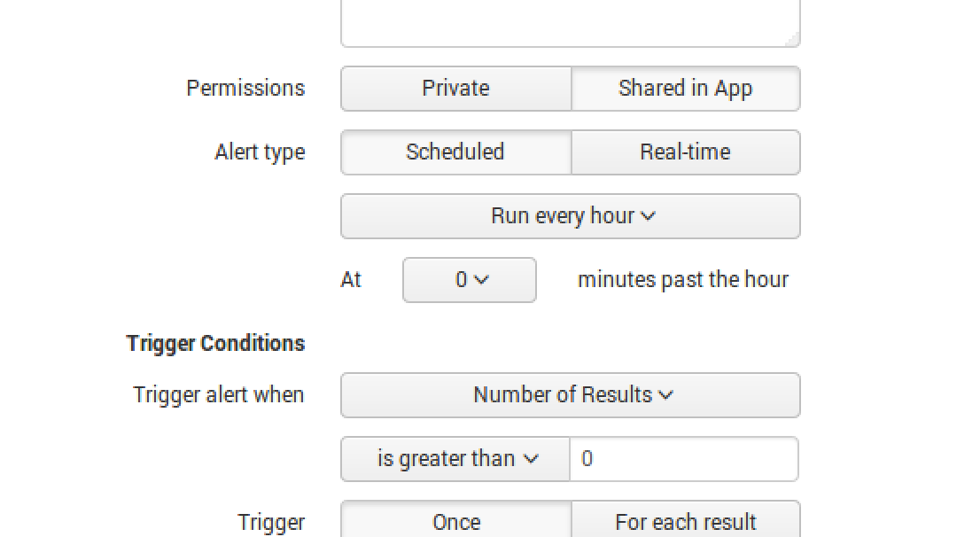Click the At label before minutes

coord(351,280)
